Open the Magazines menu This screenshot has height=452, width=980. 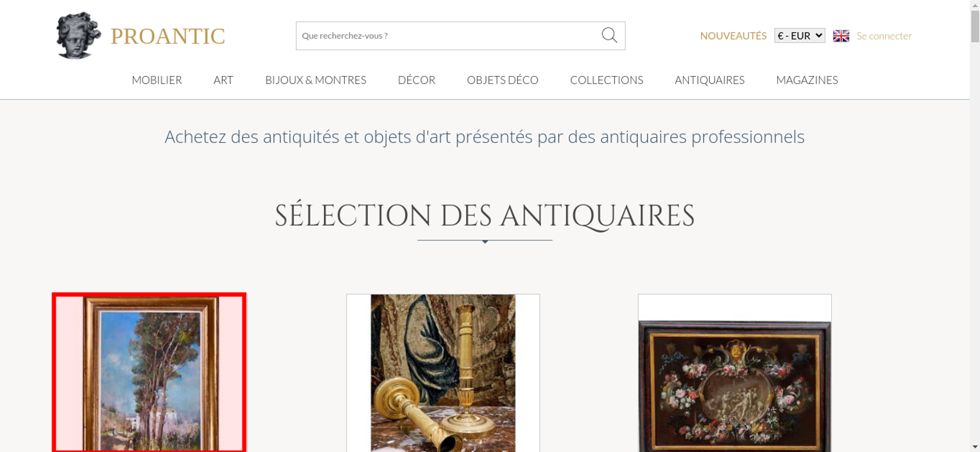point(807,80)
